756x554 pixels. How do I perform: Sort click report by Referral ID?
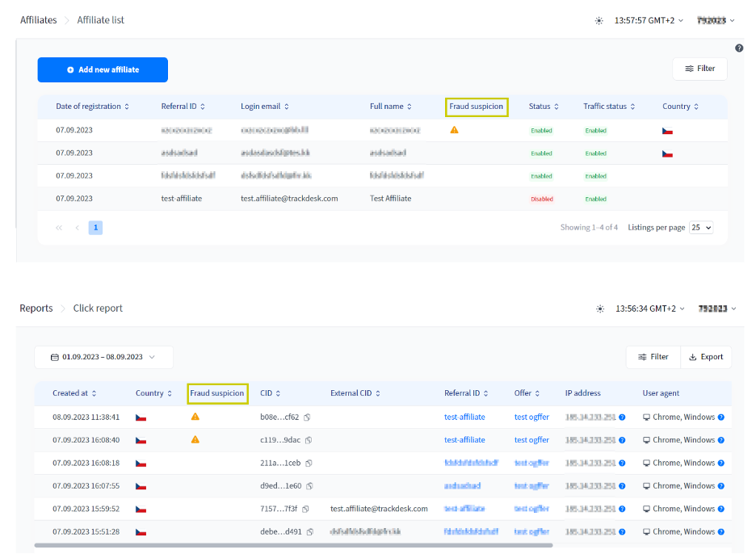(466, 393)
